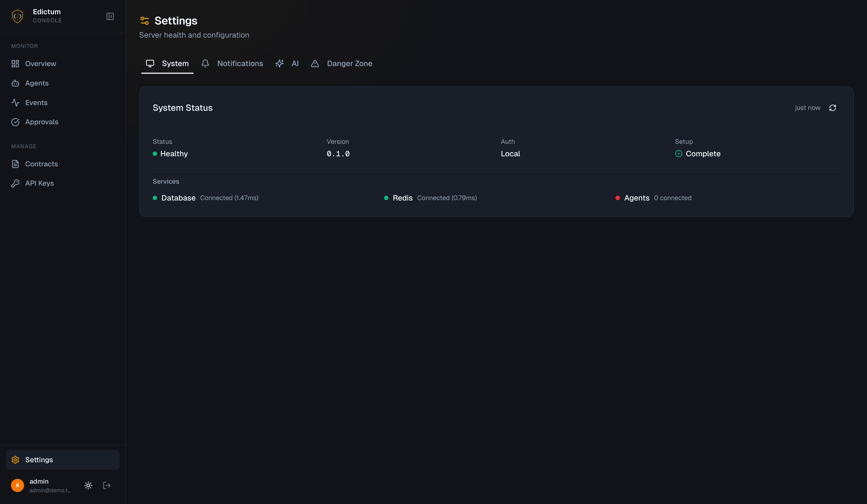Viewport: 867px width, 504px height.
Task: Collapse the sidebar panel
Action: click(110, 16)
